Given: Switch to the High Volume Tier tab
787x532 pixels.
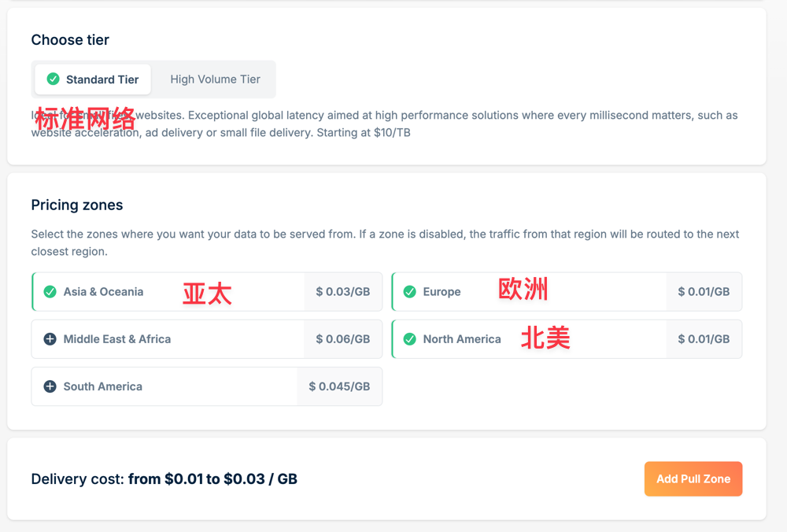Looking at the screenshot, I should tap(215, 79).
